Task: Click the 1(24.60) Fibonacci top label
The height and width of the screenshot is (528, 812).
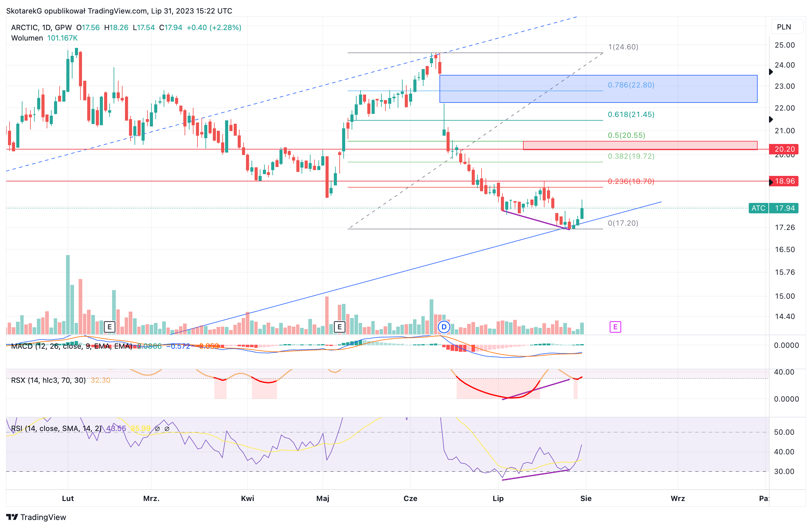Action: click(623, 47)
